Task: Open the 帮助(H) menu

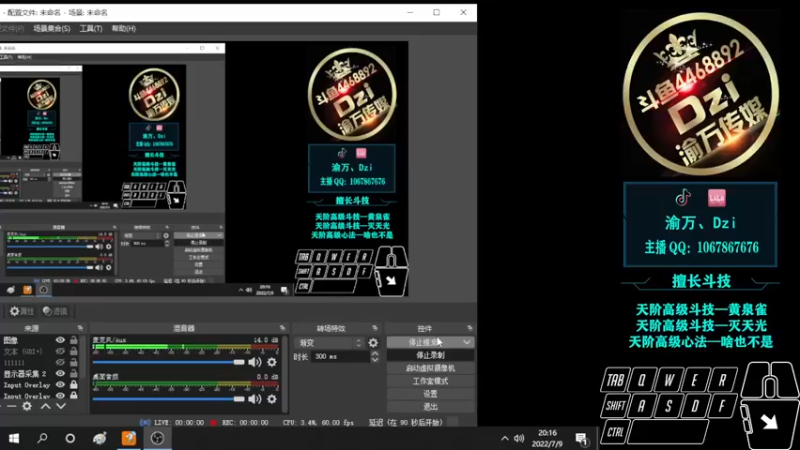Action: [123, 29]
